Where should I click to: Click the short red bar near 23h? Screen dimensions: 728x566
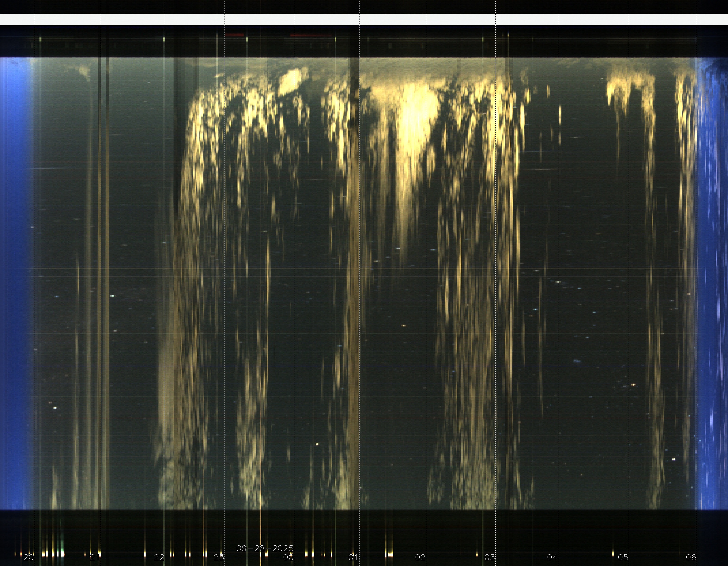[x=234, y=35]
